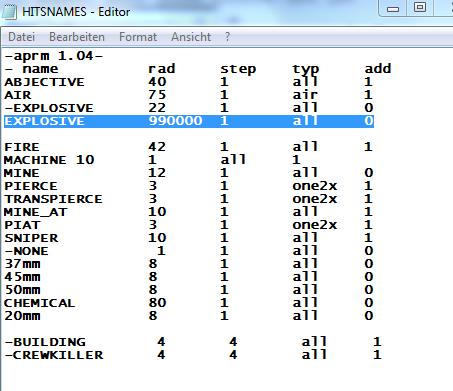The height and width of the screenshot is (391, 453).
Task: Click the name 45mm
Action: 22,277
